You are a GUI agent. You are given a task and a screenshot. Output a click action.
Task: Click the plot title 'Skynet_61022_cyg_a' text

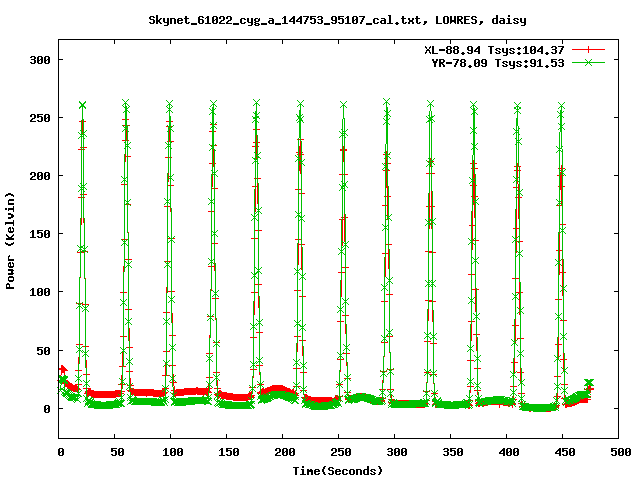pos(320,20)
